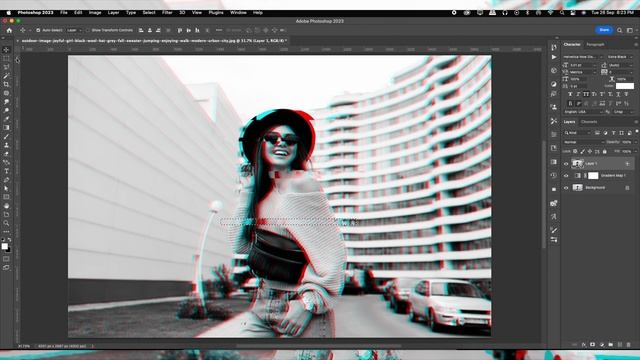
Task: Click the foreground color swatch in toolbox
Action: point(4,247)
